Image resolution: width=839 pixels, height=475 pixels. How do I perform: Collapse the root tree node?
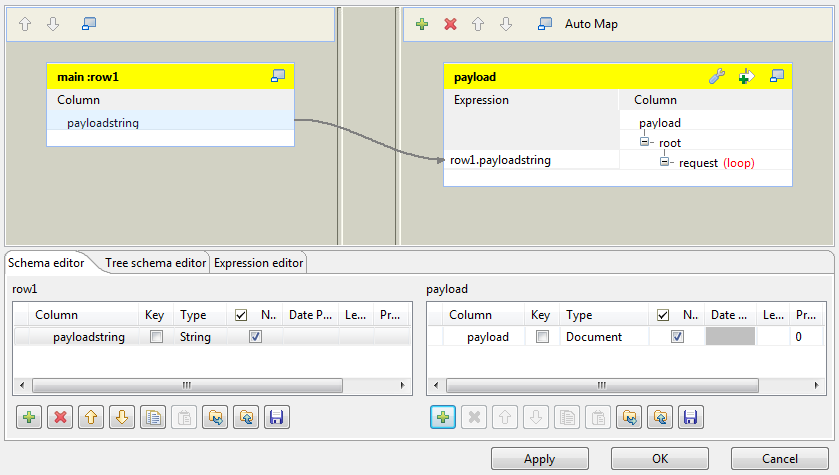pyautogui.click(x=645, y=143)
